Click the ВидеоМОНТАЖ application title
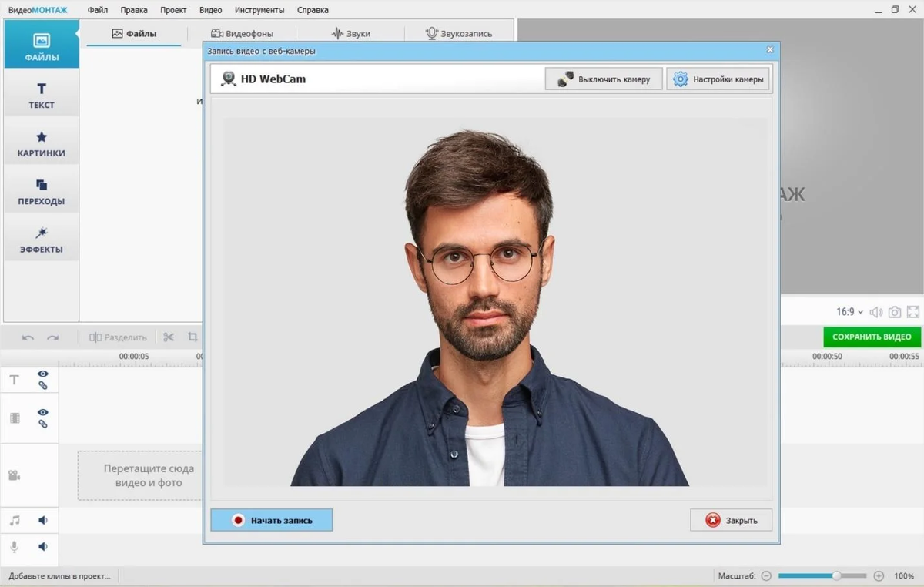 click(38, 10)
